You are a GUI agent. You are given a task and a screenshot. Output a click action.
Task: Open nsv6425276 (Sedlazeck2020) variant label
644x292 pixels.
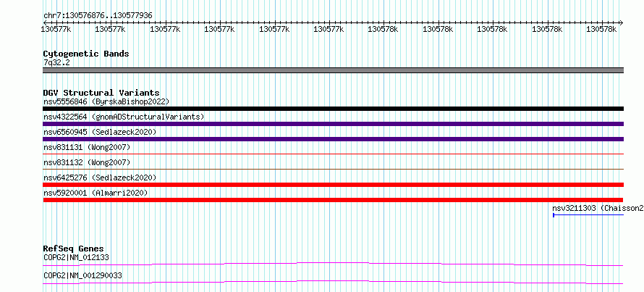coord(100,178)
